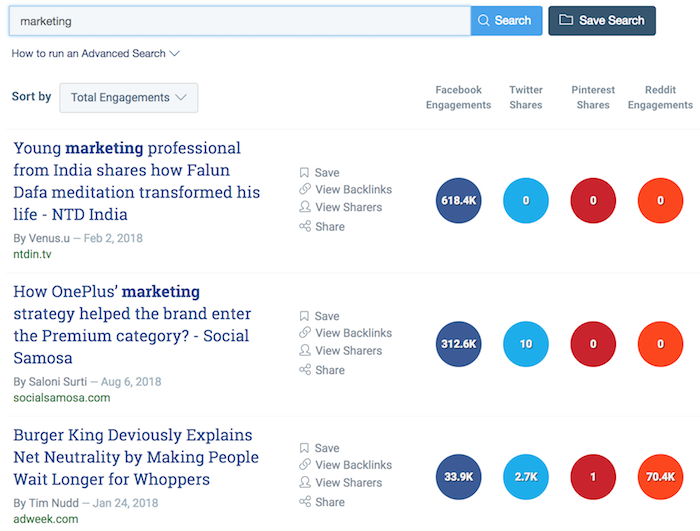
Task: Click the Reddit Engagements column header
Action: 660,97
